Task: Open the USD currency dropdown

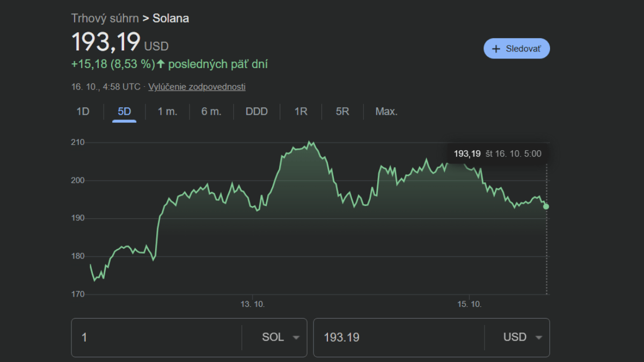Action: click(522, 337)
